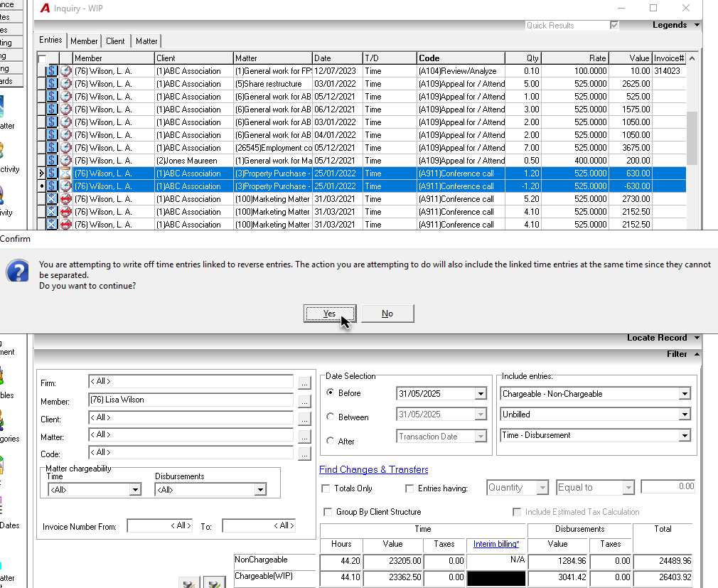Screen dimensions: 718x588
Task: Click the crossed-out dollar icon in the 5.20 quantity row
Action: [52, 199]
